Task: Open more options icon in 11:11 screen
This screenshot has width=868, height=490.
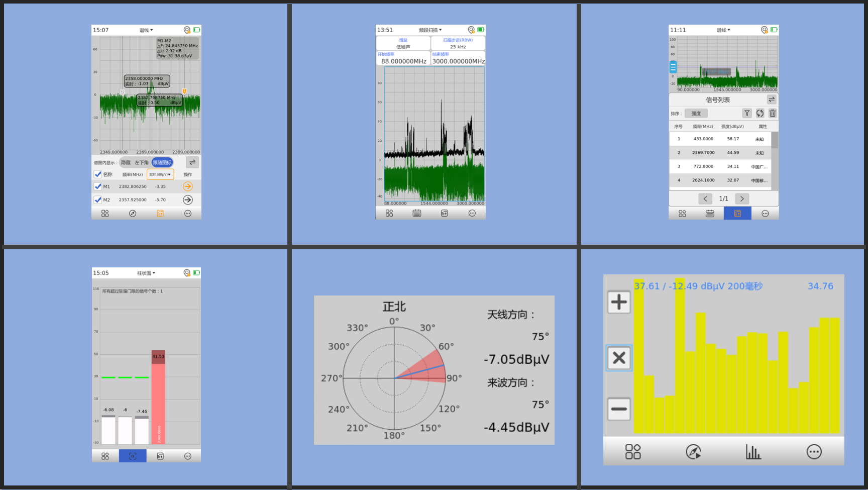Action: pos(765,214)
